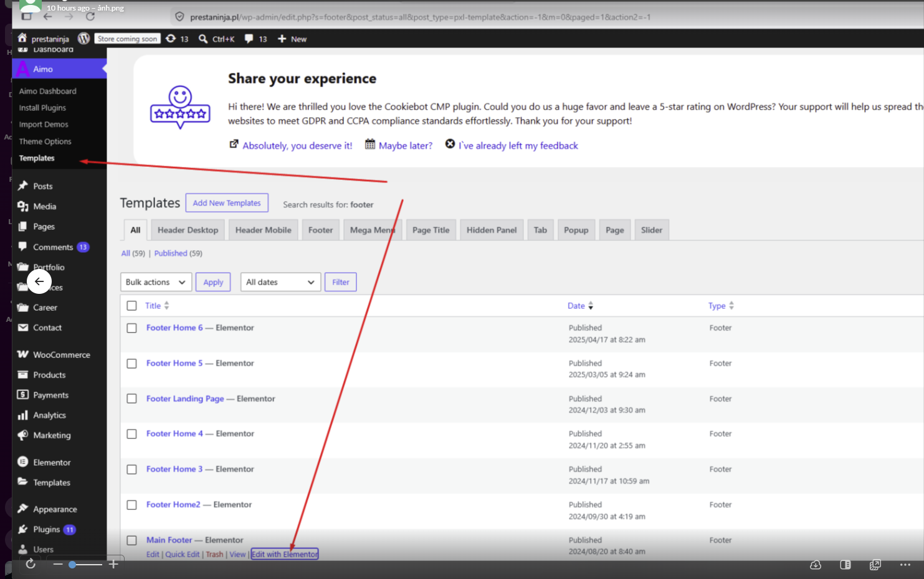Click the image viewer back arrow button
This screenshot has width=924, height=579.
click(39, 281)
